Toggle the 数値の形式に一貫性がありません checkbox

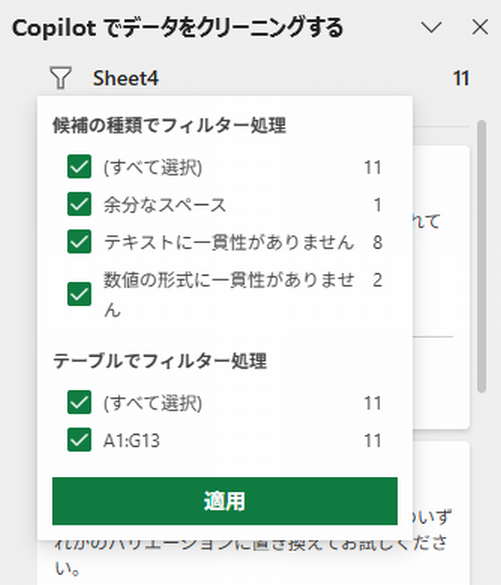tap(79, 294)
